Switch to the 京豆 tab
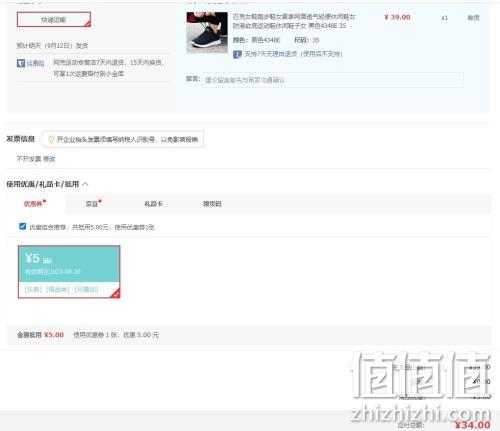Screen dimensions: 500x431 coord(92,204)
